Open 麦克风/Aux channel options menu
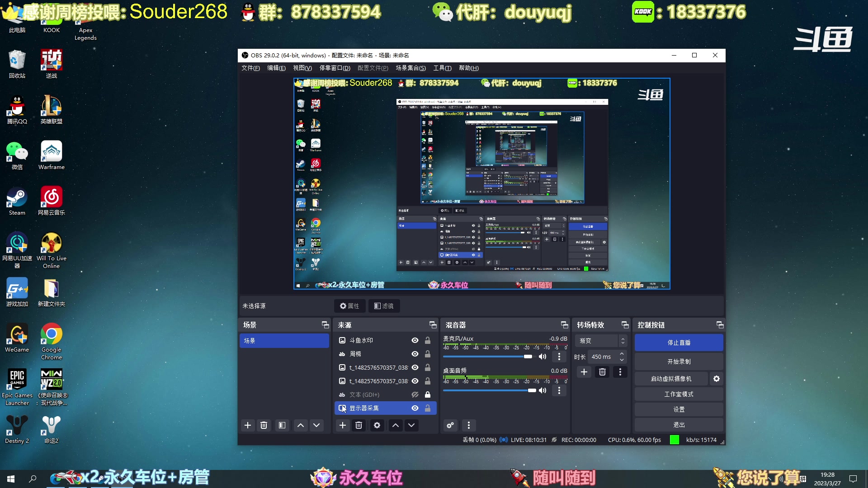 (559, 357)
